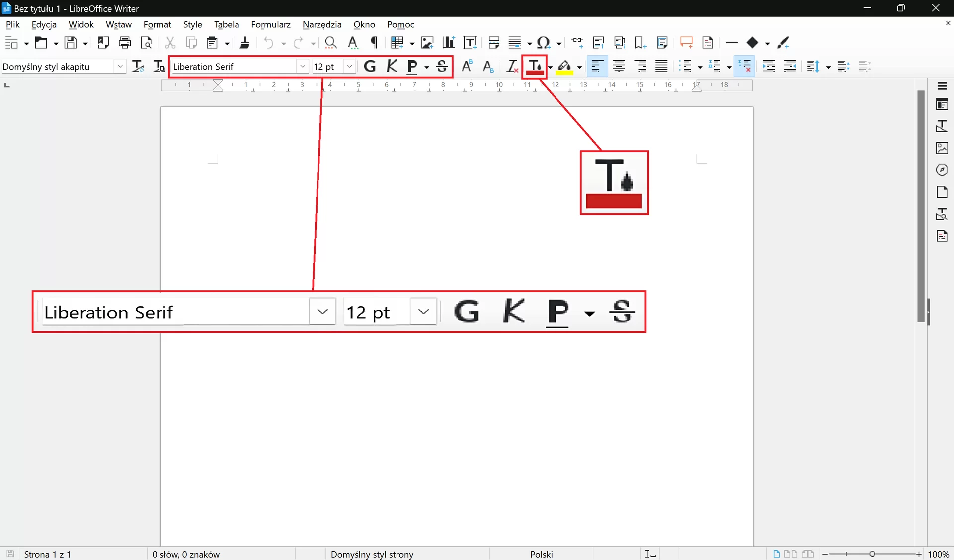Open the Plik menu
954x560 pixels.
(13, 24)
